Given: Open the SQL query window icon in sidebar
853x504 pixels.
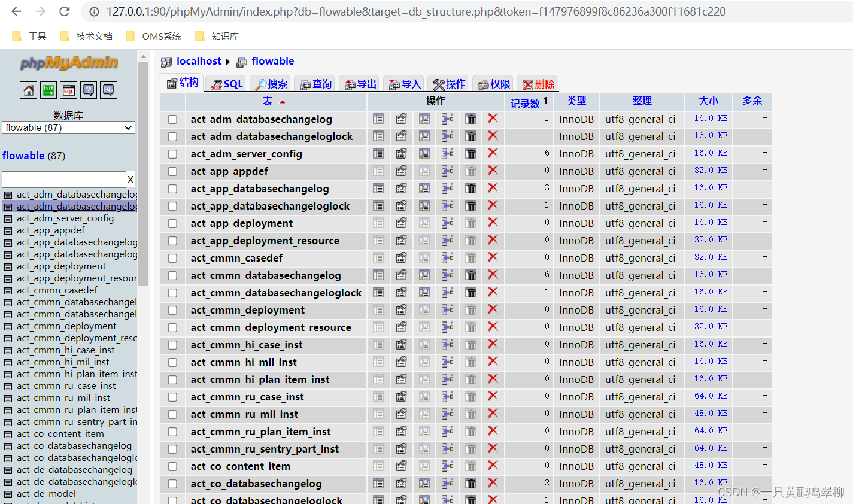Looking at the screenshot, I should 69,90.
